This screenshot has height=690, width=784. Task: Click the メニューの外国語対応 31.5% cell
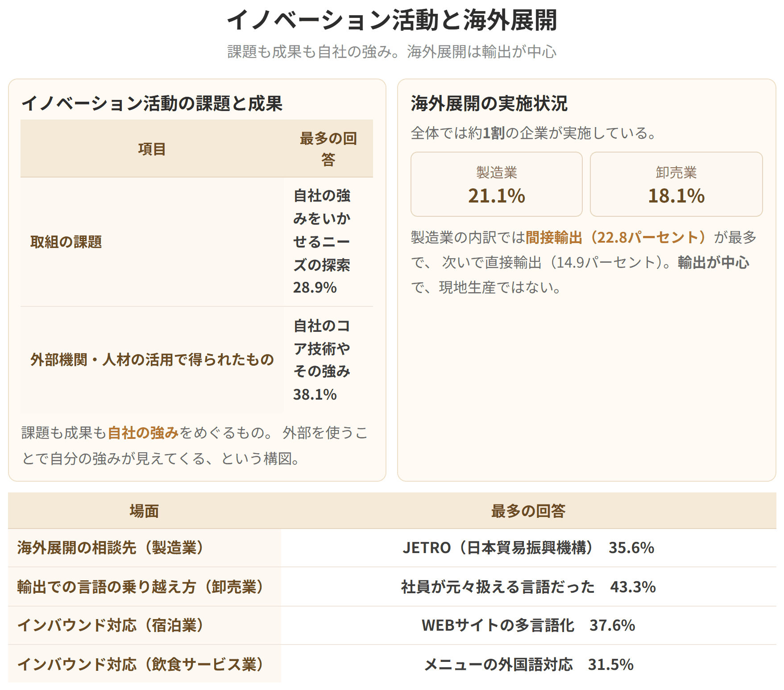point(528,664)
